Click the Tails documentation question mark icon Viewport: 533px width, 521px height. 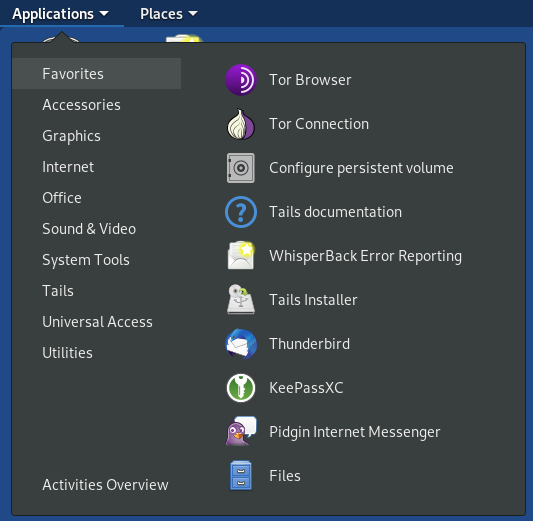point(241,212)
